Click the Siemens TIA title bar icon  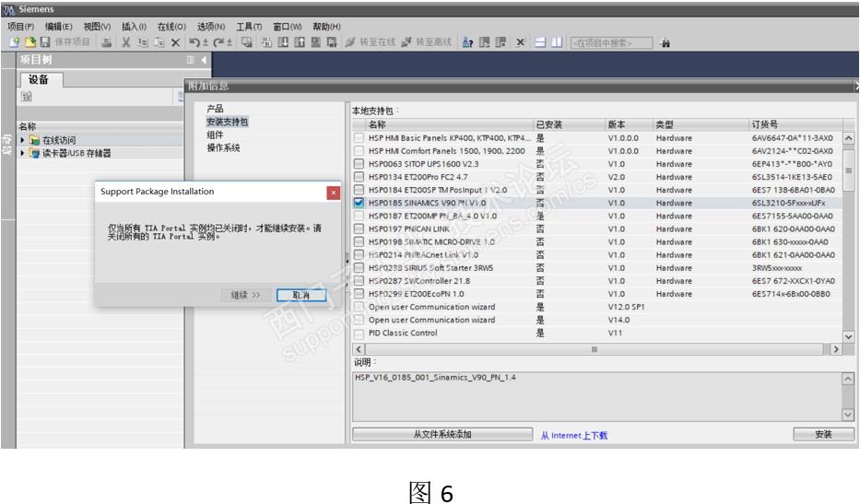point(9,9)
